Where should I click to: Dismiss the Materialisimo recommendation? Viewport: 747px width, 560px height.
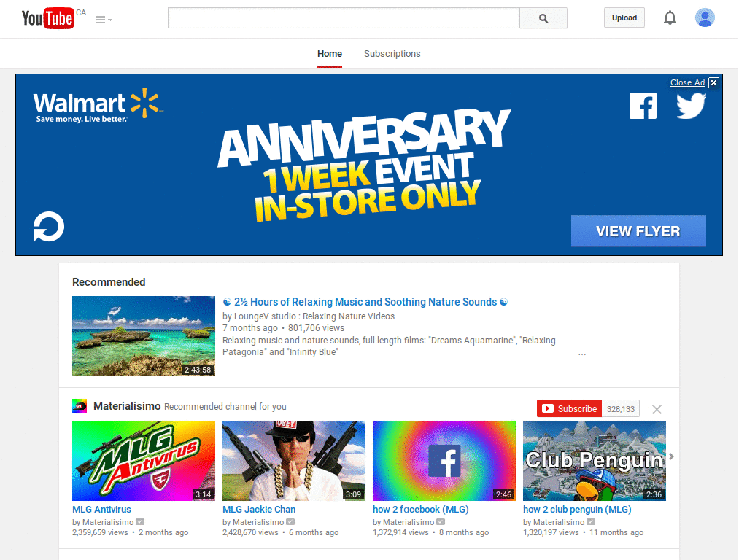pyautogui.click(x=657, y=410)
